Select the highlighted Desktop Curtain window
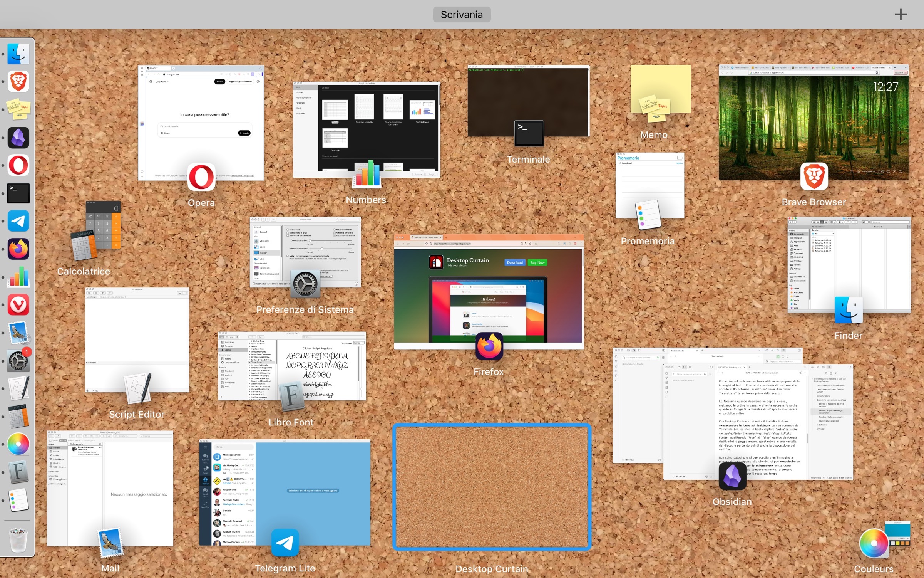Image resolution: width=924 pixels, height=578 pixels. click(492, 487)
